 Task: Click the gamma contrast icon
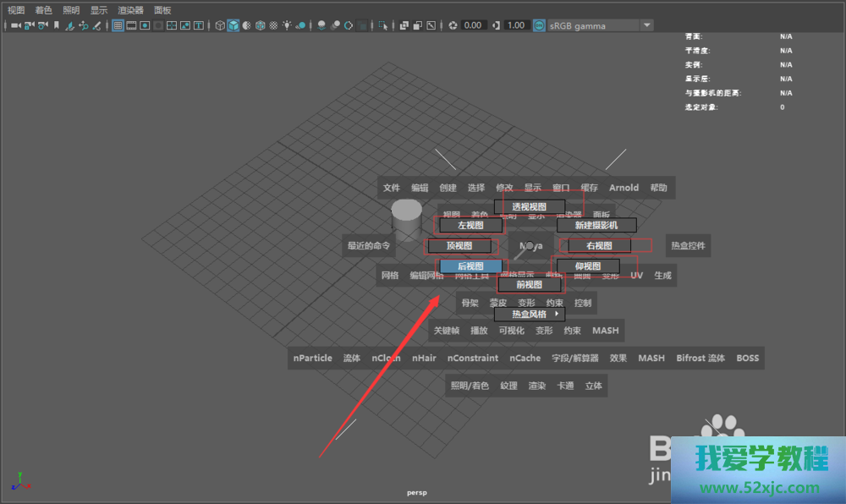click(496, 25)
